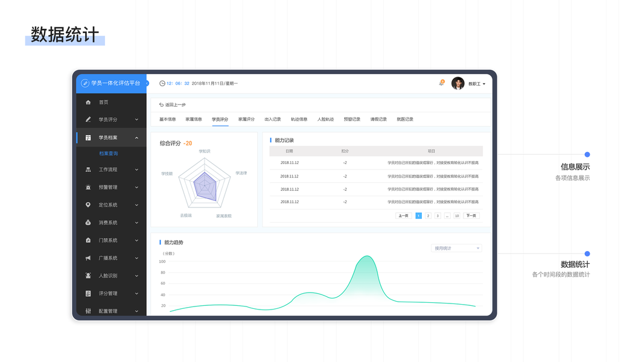Image resolution: width=644 pixels, height=362 pixels.
Task: Expand the 广播系统 menu chevron
Action: [x=136, y=258]
